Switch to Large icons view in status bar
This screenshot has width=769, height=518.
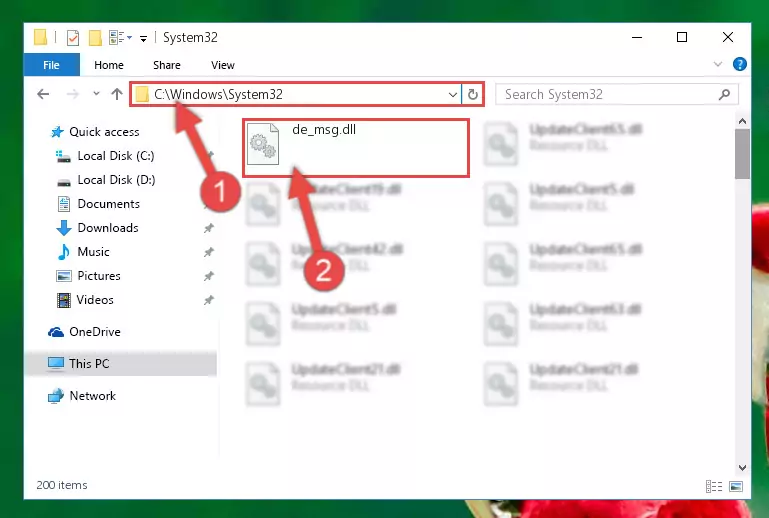736,486
